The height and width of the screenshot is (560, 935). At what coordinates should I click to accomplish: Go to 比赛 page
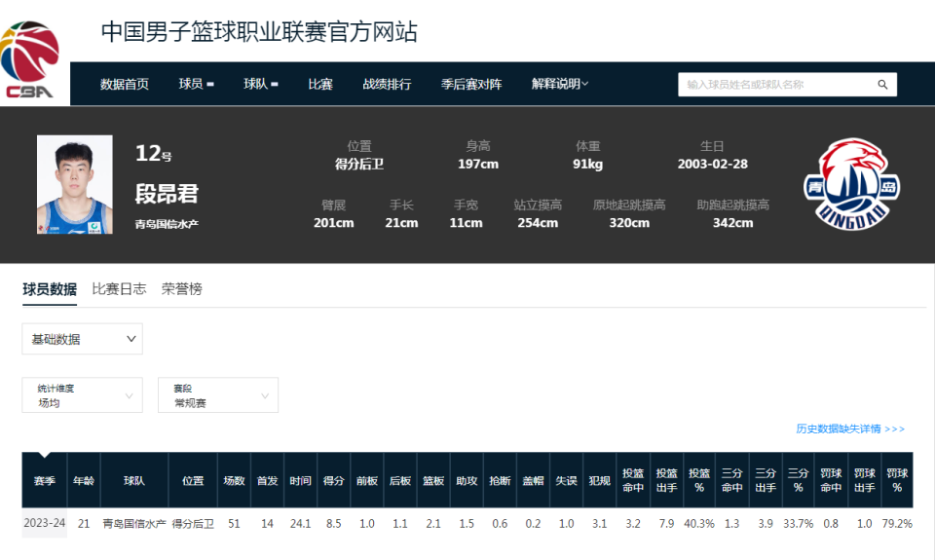coord(320,84)
